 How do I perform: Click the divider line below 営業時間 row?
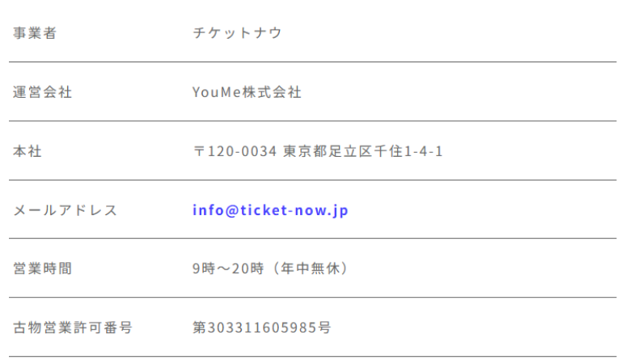pyautogui.click(x=312, y=298)
